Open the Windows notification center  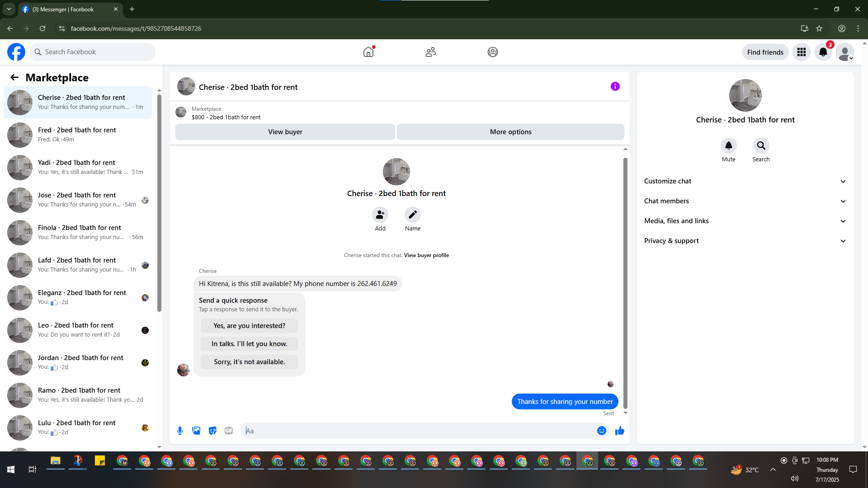pyautogui.click(x=853, y=469)
